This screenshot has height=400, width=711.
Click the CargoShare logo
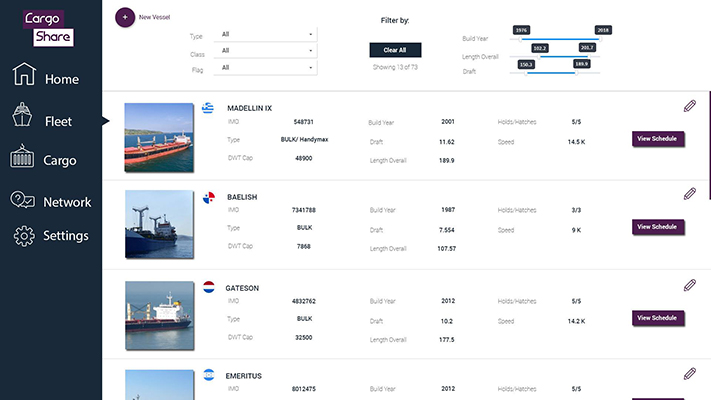pyautogui.click(x=50, y=27)
